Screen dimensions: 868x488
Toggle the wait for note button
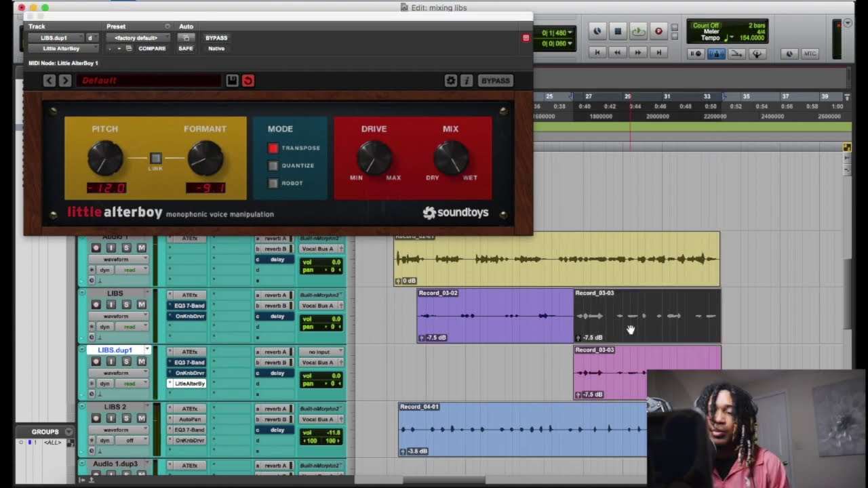[696, 54]
